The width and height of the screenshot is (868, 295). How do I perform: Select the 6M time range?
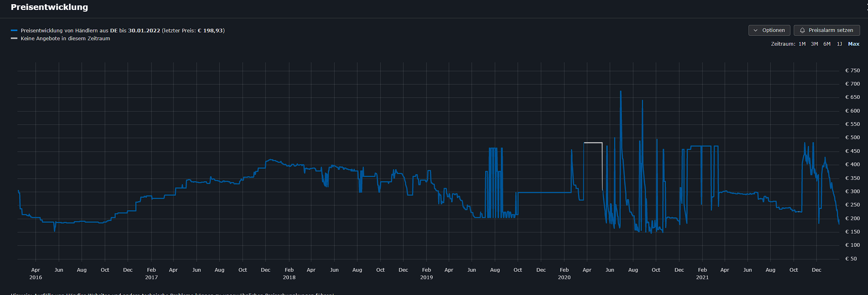click(827, 44)
